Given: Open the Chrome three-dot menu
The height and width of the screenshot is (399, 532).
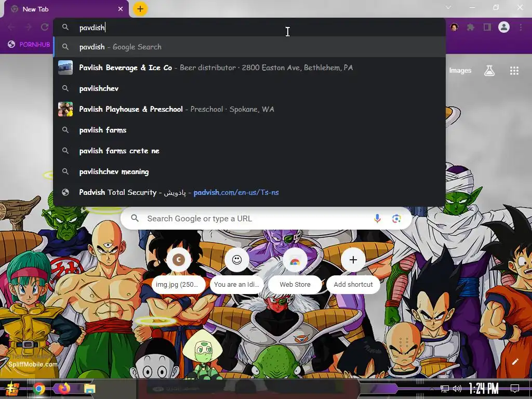Looking at the screenshot, I should pos(521,27).
